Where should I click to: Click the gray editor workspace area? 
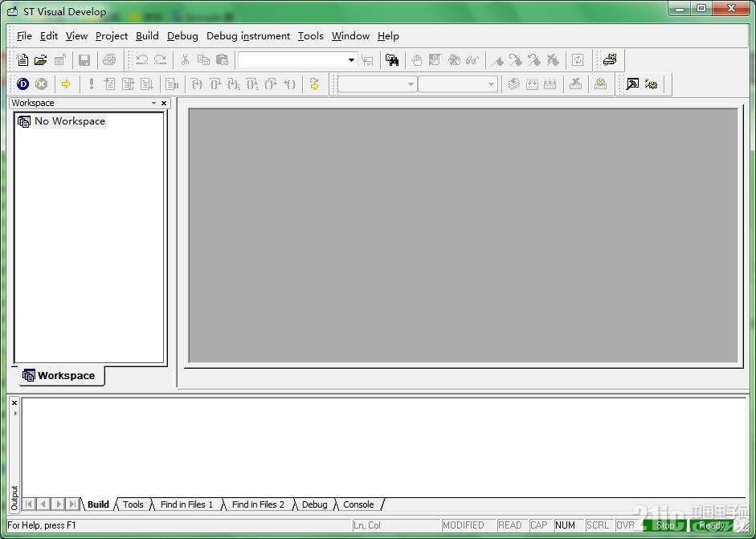(463, 235)
